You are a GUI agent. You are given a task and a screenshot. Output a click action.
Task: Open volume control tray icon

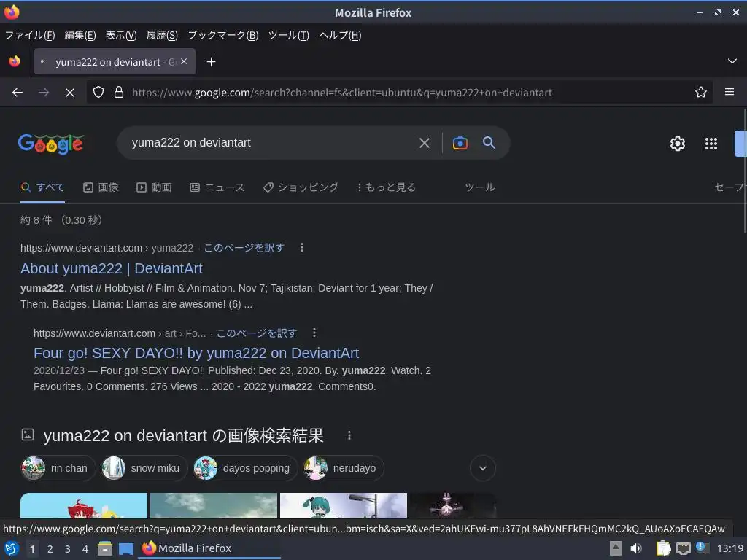[x=635, y=548]
